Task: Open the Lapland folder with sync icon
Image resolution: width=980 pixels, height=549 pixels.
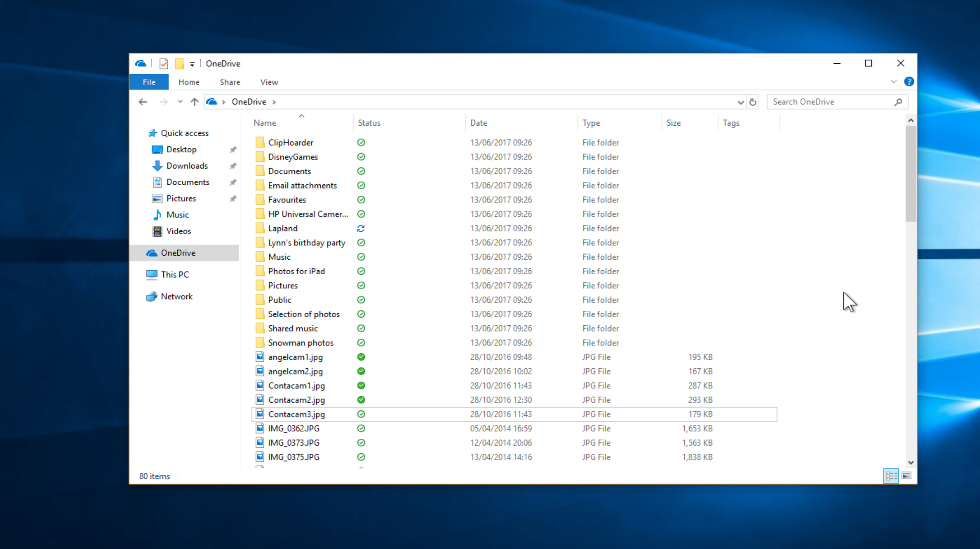Action: tap(283, 228)
